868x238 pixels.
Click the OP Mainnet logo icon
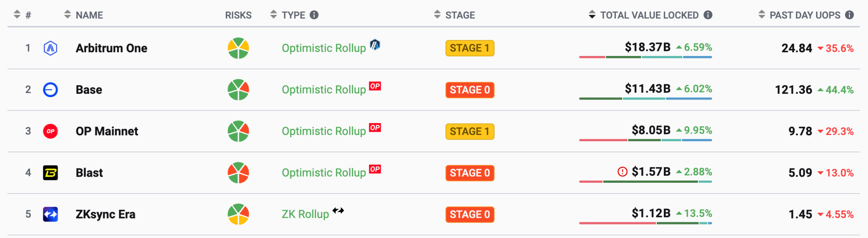(50, 131)
